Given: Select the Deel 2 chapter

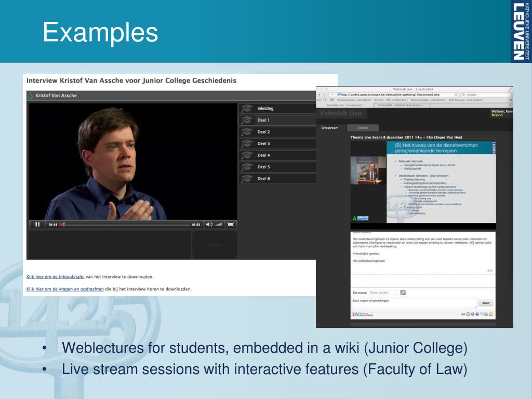Looking at the screenshot, I should (x=277, y=132).
